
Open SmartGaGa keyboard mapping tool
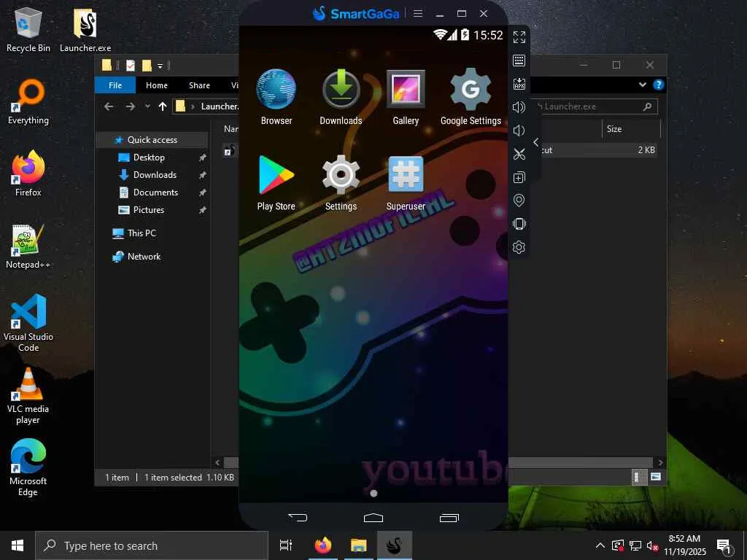click(519, 61)
